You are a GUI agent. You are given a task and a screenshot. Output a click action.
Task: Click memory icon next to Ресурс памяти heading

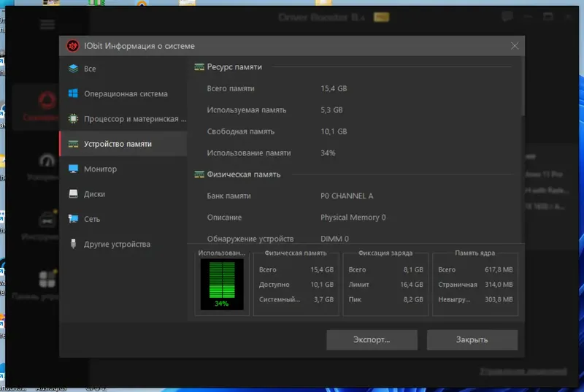(199, 67)
